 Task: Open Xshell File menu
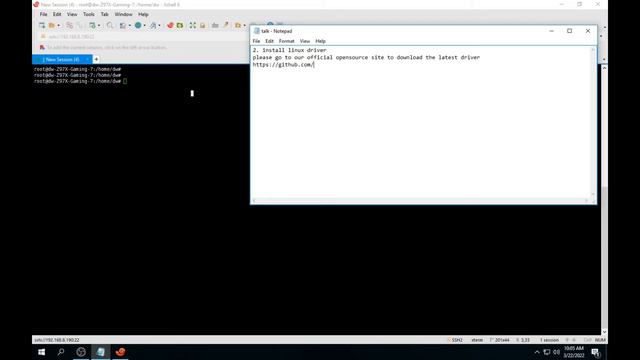(x=43, y=14)
